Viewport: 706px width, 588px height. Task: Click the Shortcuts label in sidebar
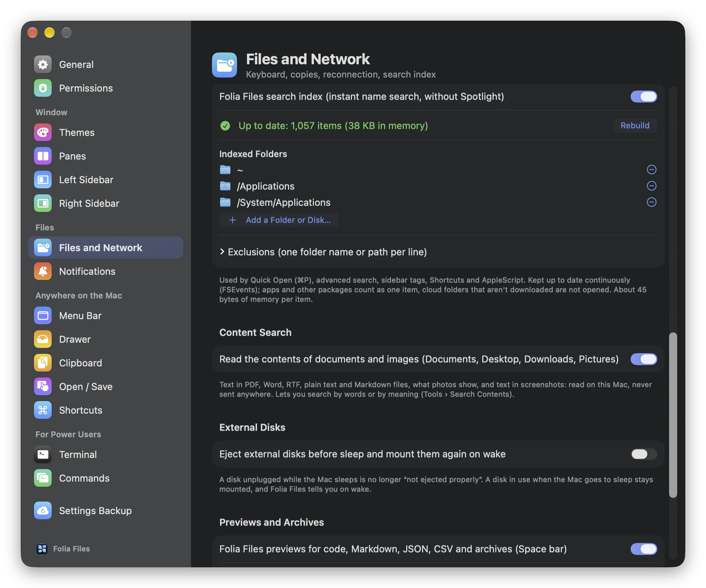[x=80, y=411]
